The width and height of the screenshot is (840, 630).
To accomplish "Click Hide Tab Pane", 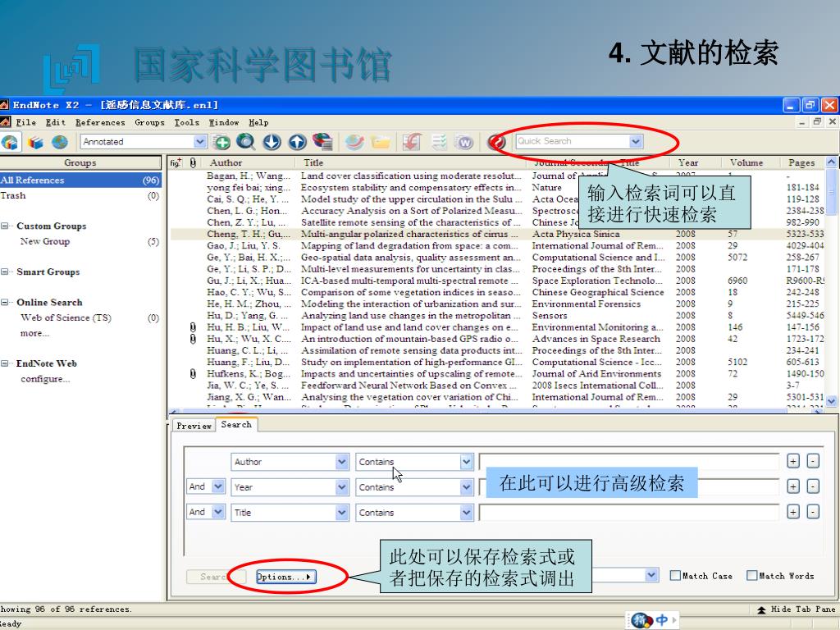I will click(x=796, y=609).
